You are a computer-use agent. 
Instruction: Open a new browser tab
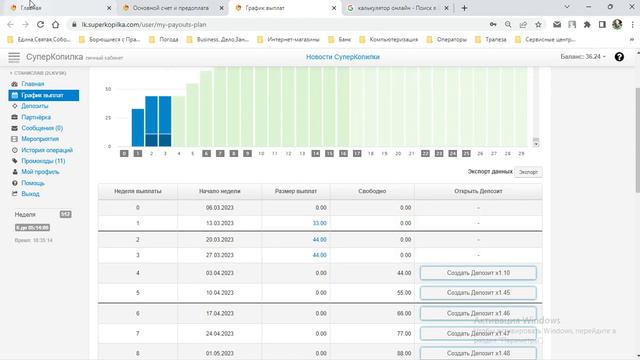pos(464,8)
